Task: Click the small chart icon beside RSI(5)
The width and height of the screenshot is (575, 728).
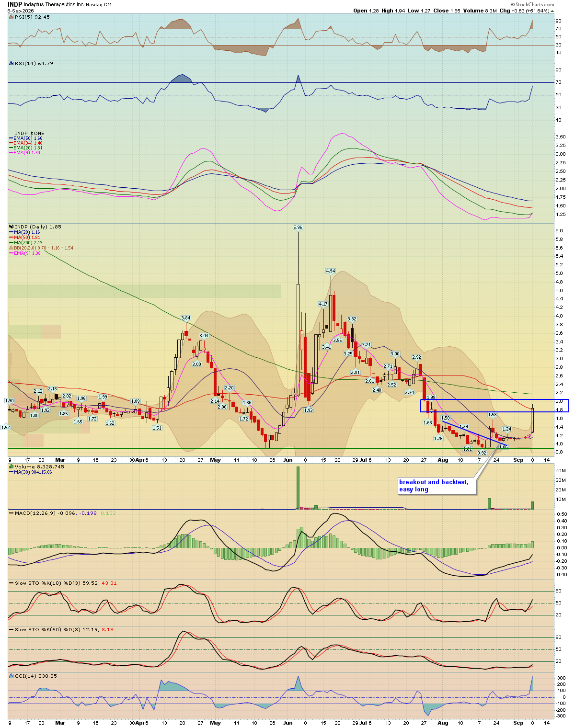Action: (x=11, y=17)
